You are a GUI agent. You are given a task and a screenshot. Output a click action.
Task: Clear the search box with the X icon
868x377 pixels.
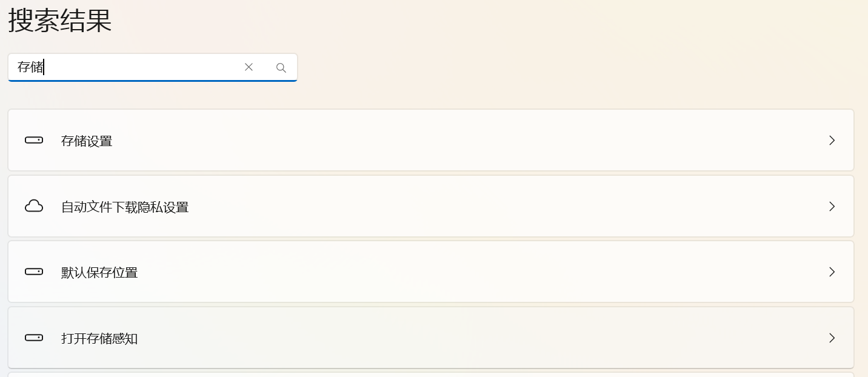click(x=249, y=67)
